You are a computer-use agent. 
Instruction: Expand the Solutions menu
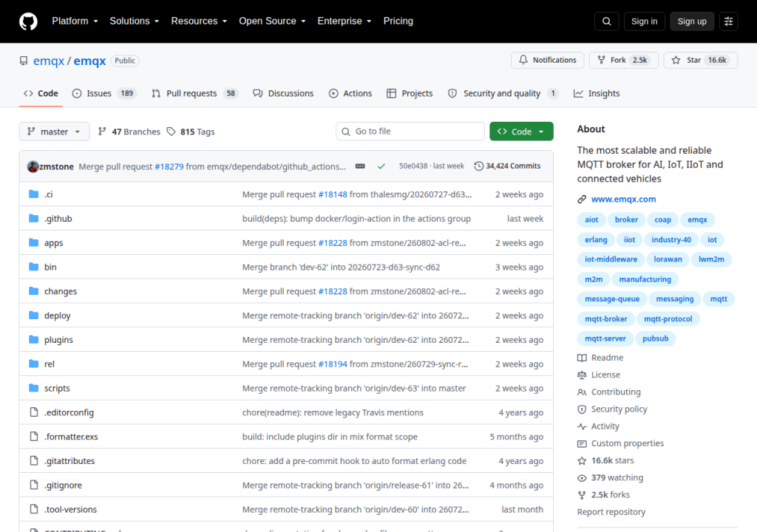tap(135, 21)
